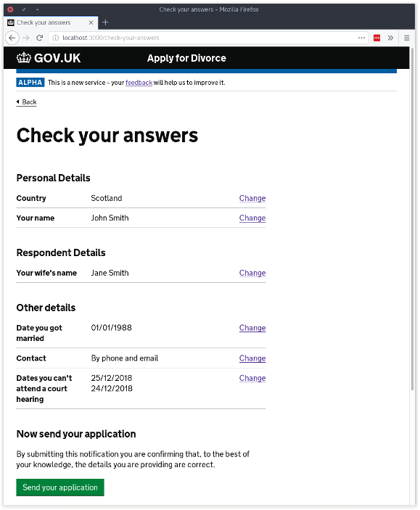The width and height of the screenshot is (420, 510).
Task: Open the page actions three-dot menu
Action: pos(361,38)
